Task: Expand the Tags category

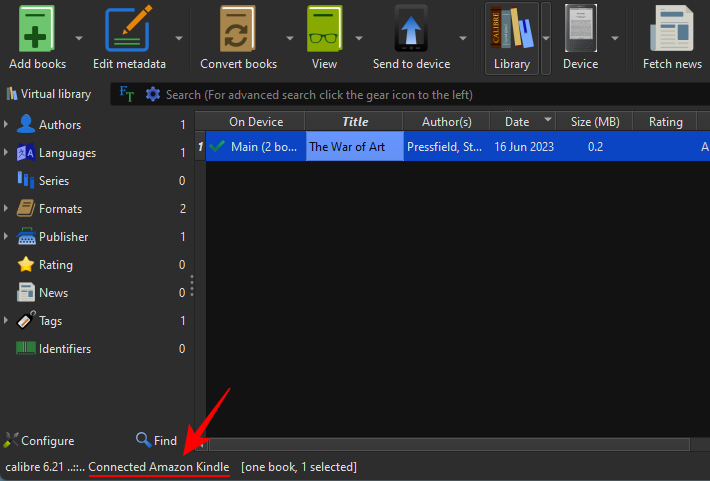Action: coord(6,321)
